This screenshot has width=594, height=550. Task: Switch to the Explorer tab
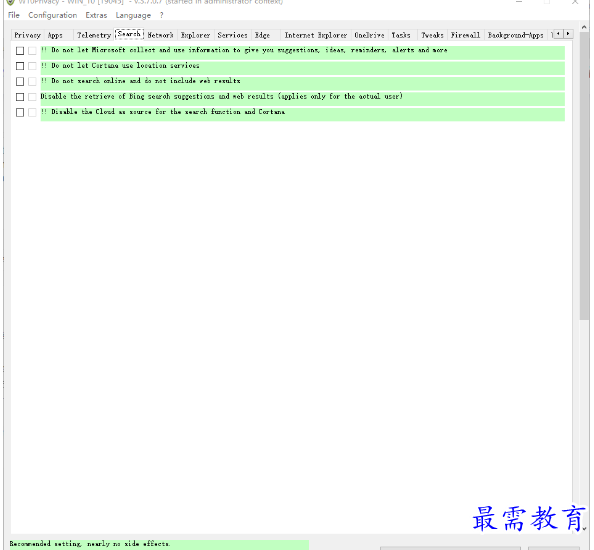click(x=195, y=35)
